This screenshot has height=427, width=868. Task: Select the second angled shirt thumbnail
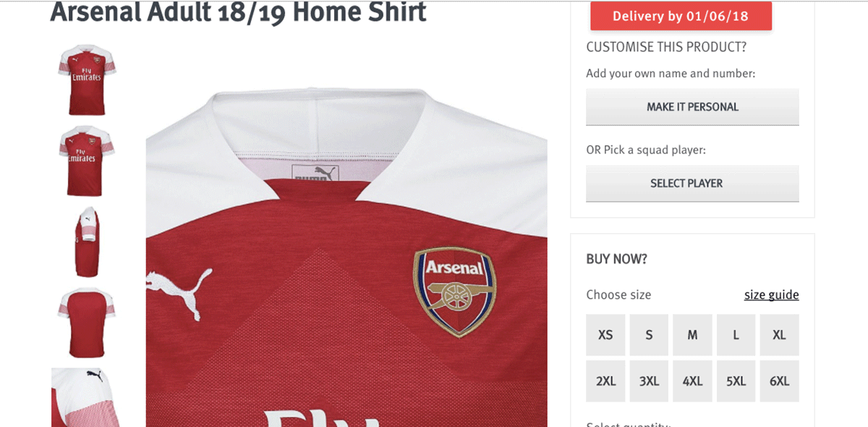(87, 161)
